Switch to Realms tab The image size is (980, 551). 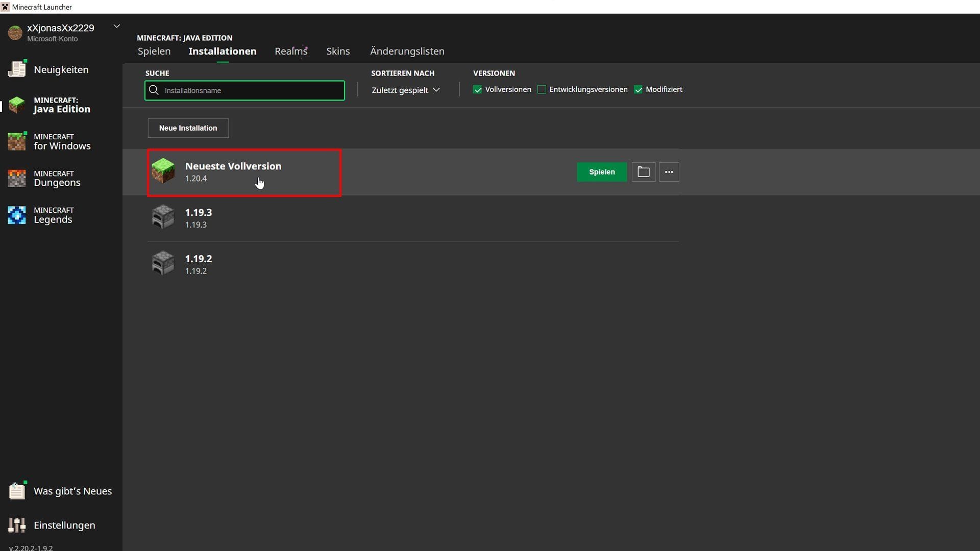291,51
